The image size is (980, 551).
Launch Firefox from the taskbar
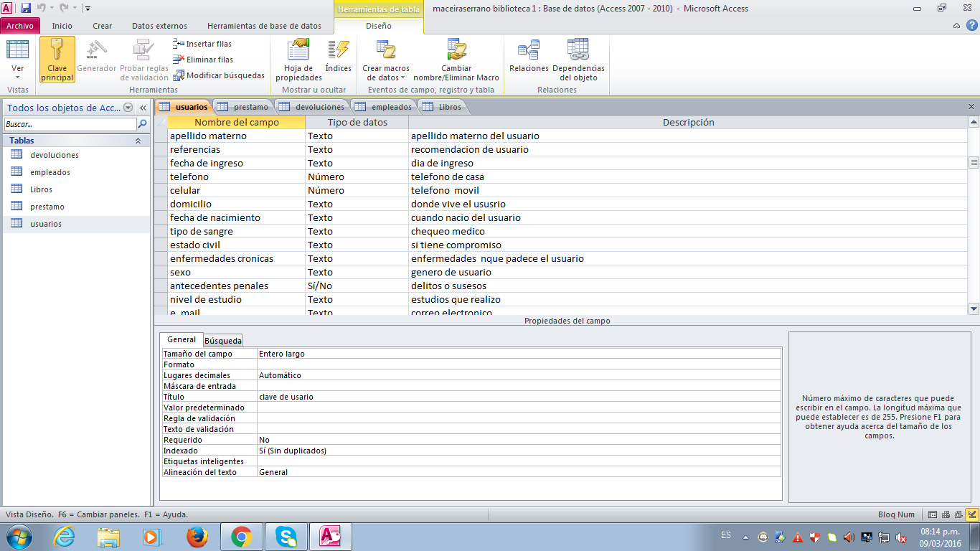197,537
